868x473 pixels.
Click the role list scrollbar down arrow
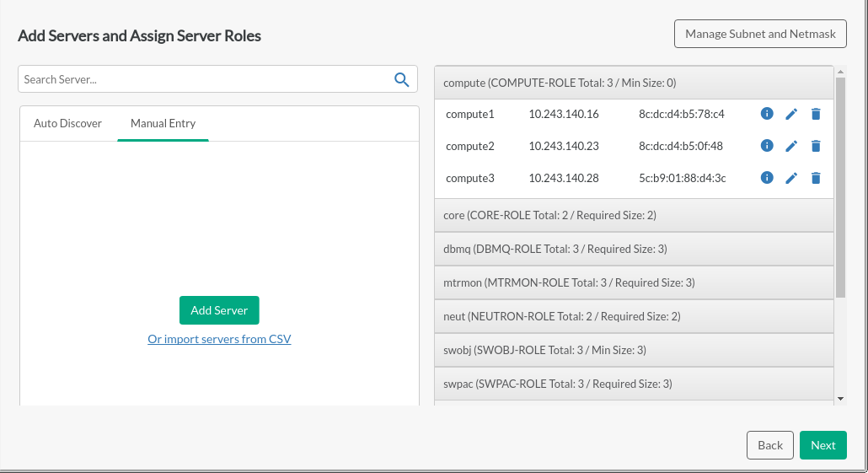click(x=840, y=398)
